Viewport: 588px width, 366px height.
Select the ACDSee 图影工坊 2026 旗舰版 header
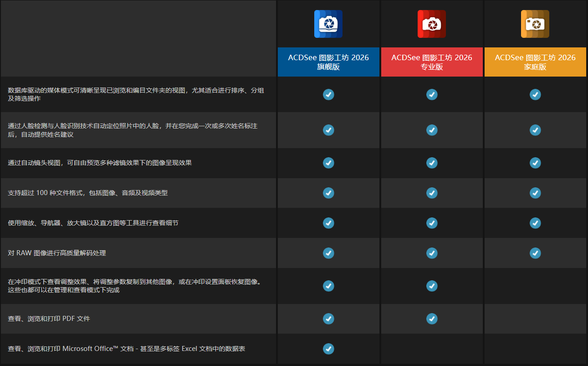point(328,62)
